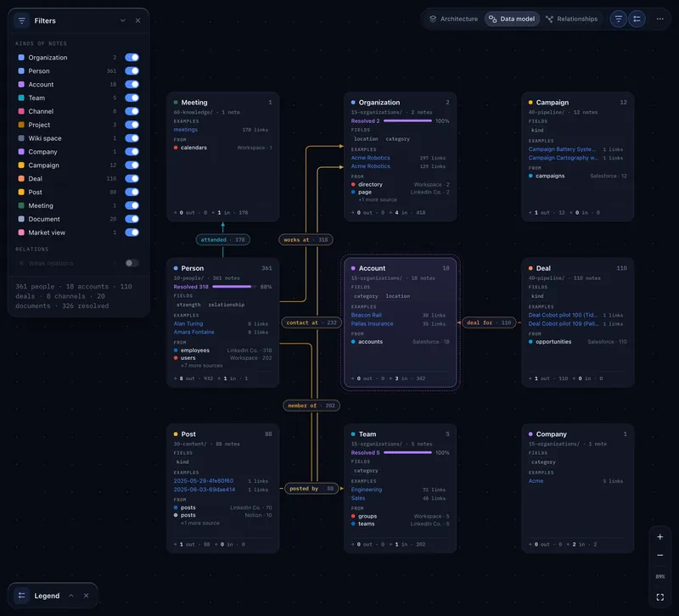
Task: Click the 'strength' field tag in Person card
Action: click(188, 305)
